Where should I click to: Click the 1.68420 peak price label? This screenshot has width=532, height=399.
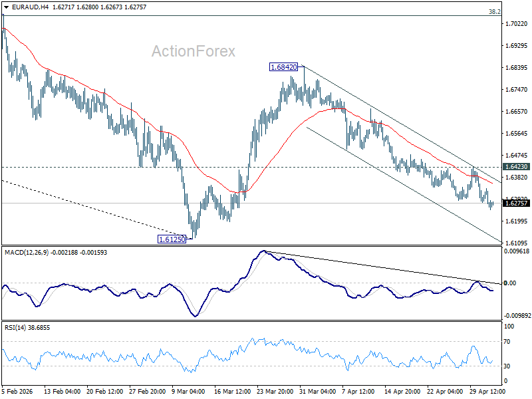coord(284,67)
